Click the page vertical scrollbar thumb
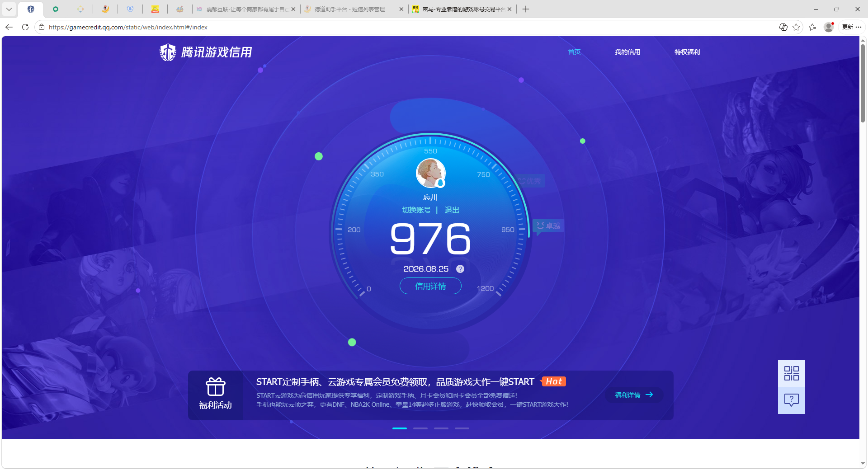 (863, 83)
